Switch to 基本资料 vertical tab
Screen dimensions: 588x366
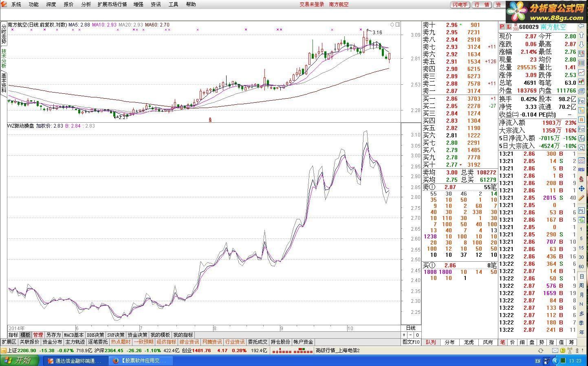click(x=4, y=83)
